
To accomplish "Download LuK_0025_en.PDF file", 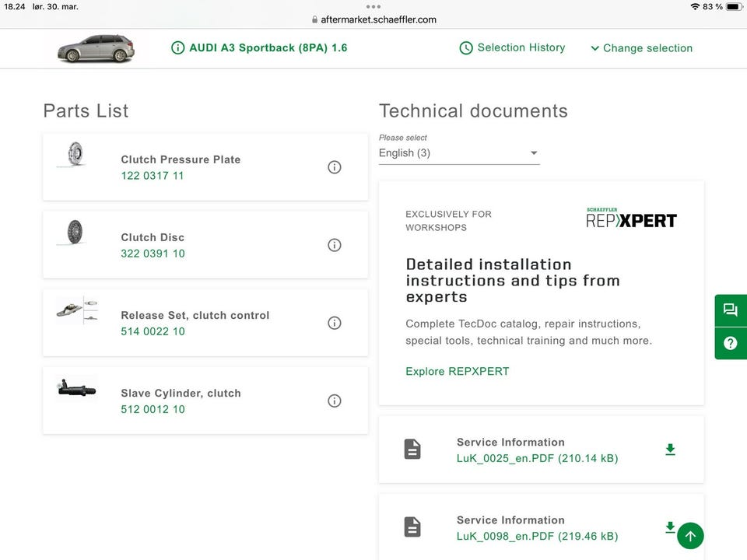I will click(670, 450).
